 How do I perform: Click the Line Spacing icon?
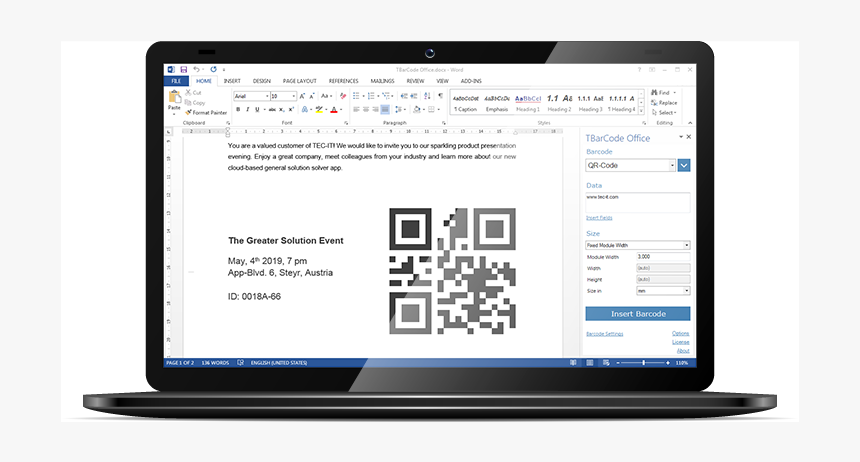pyautogui.click(x=399, y=110)
